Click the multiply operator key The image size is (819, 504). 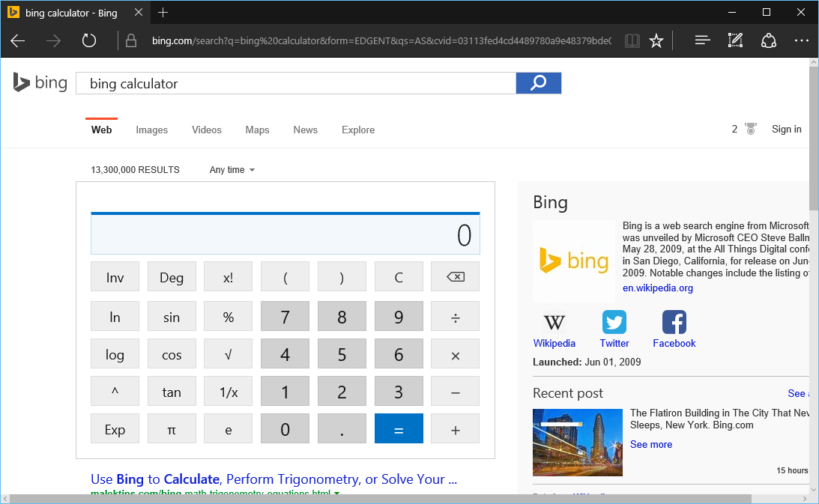(x=455, y=354)
